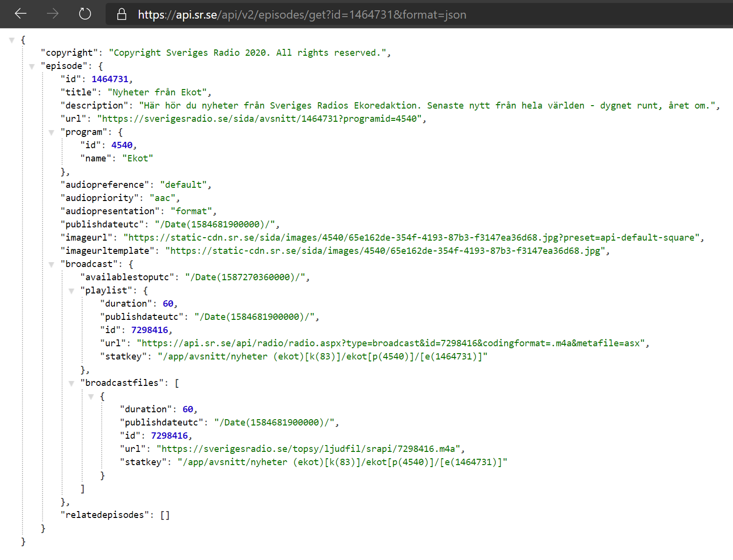Collapse the "broadcastfiles" array
The height and width of the screenshot is (560, 733).
pos(71,383)
